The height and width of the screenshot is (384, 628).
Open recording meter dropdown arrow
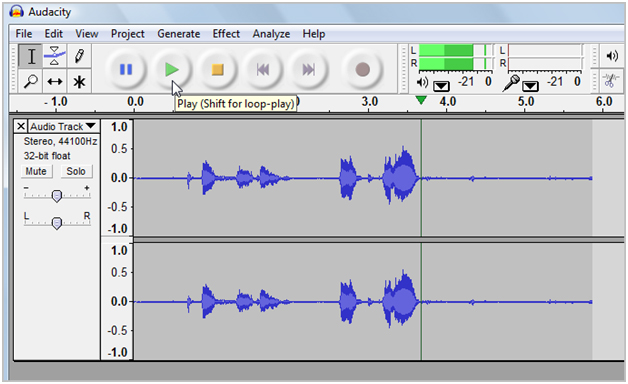coord(530,86)
